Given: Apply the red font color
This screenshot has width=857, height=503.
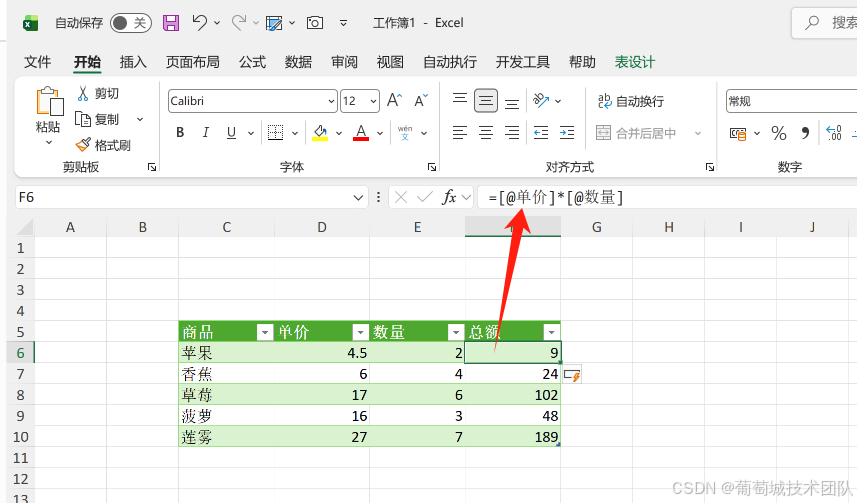Looking at the screenshot, I should tap(361, 132).
